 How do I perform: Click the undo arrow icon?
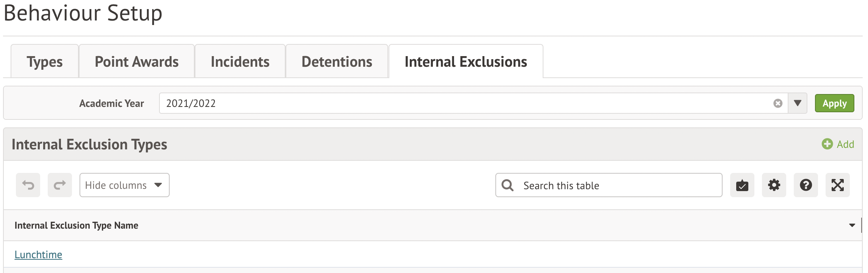[28, 185]
